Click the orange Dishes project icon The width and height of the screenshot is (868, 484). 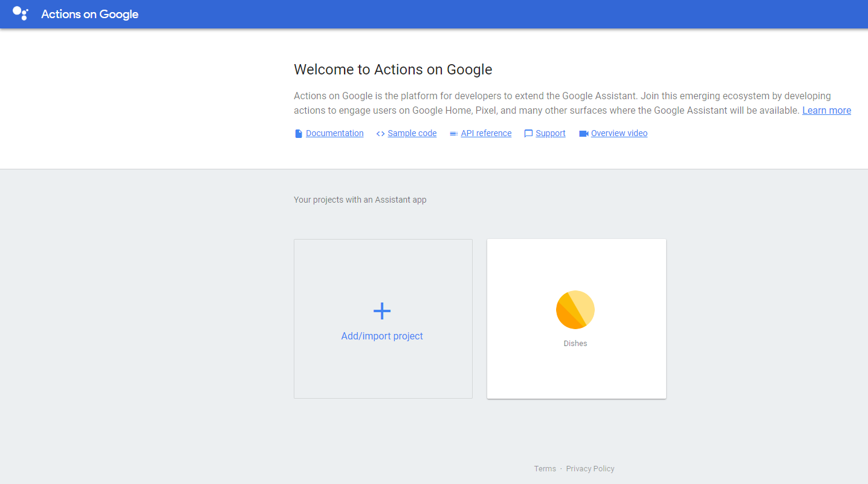click(x=575, y=310)
